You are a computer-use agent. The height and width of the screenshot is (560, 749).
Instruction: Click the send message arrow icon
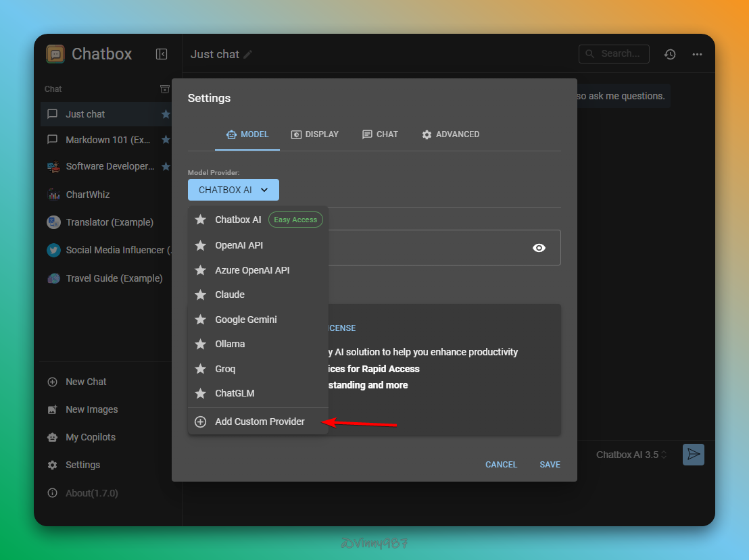point(693,455)
